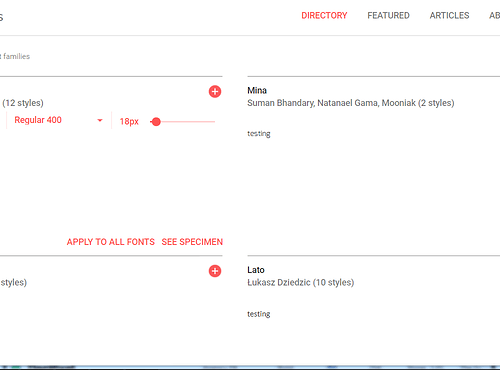Click 'Suman Bhandary, Natanael Gama, Mooniak' author text
This screenshot has height=370, width=500.
point(332,103)
